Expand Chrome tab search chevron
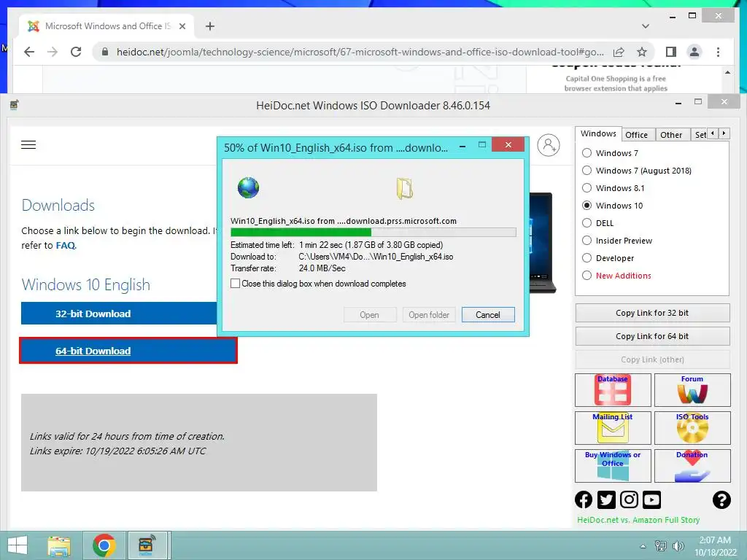The height and width of the screenshot is (560, 747). click(x=646, y=26)
